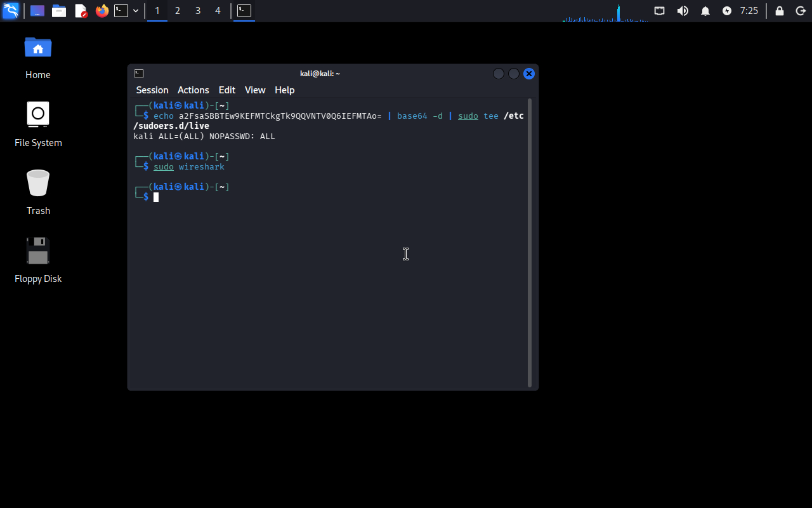The width and height of the screenshot is (812, 508).
Task: Open the notifications bell
Action: [705, 11]
